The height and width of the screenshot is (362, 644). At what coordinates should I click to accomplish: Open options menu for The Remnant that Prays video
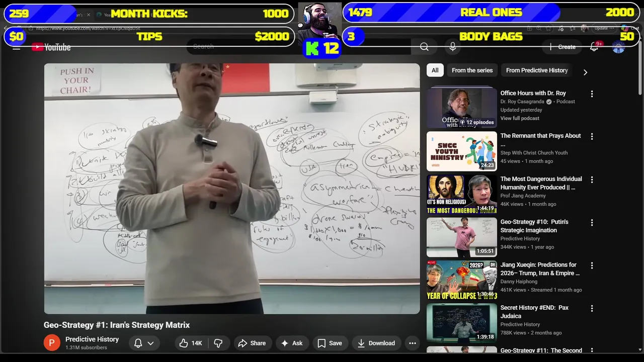[x=592, y=136]
